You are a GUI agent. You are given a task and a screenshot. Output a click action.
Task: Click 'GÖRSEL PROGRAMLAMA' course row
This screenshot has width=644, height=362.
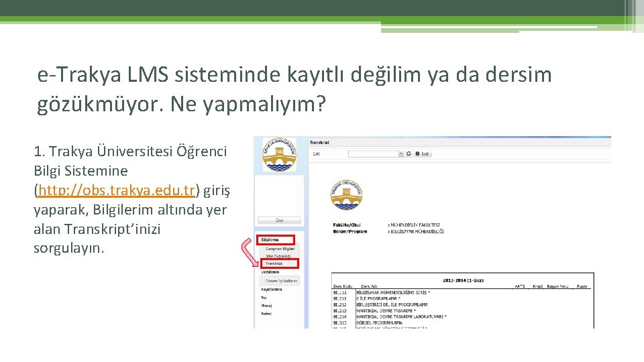[379, 323]
